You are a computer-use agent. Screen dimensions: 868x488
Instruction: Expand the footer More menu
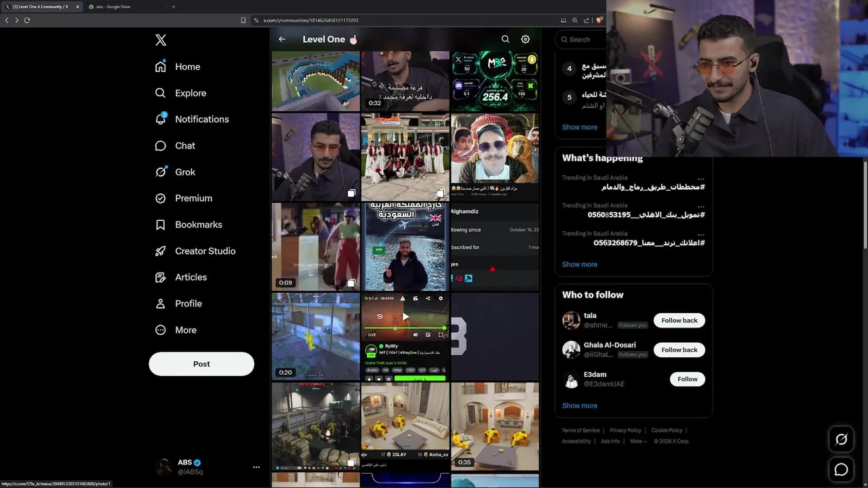click(x=638, y=441)
